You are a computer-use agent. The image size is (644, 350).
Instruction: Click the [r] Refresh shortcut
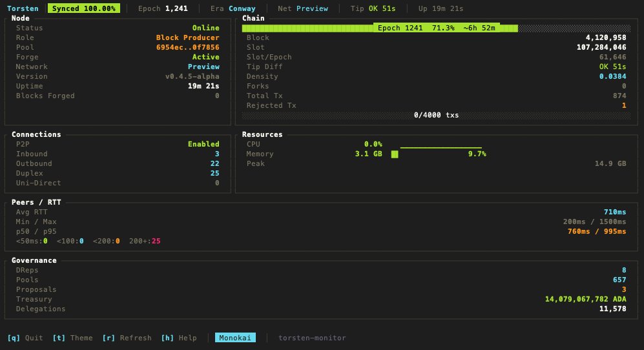click(x=127, y=338)
